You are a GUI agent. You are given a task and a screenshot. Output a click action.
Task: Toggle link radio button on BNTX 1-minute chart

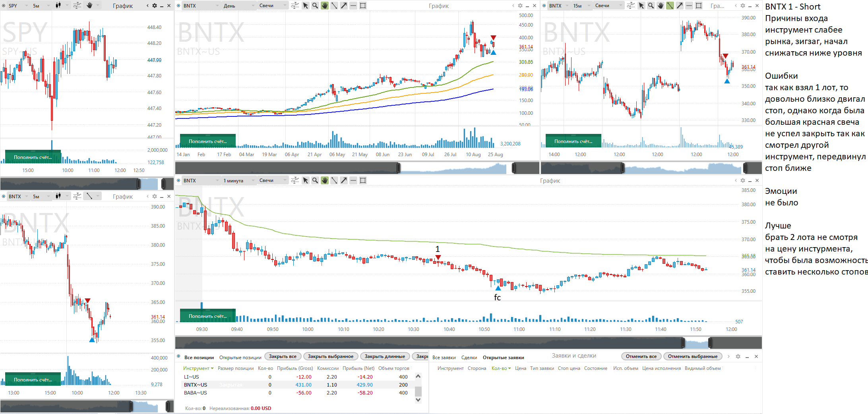(178, 180)
